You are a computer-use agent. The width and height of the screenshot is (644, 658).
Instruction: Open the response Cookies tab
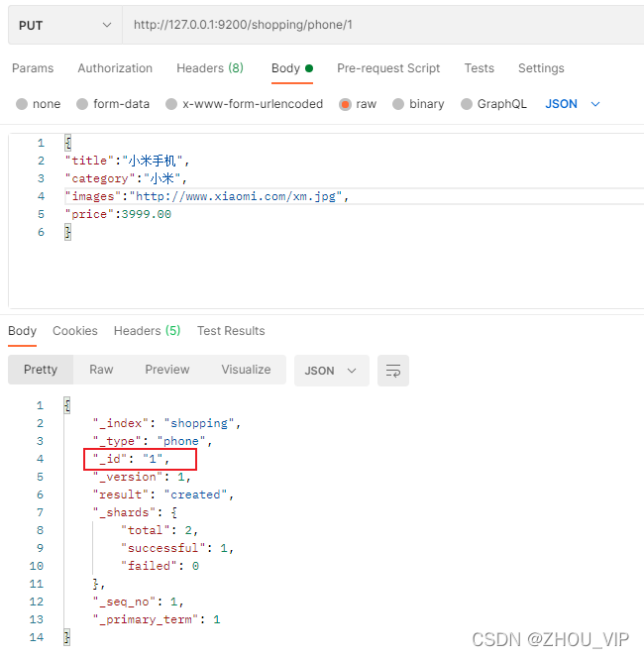coord(75,331)
